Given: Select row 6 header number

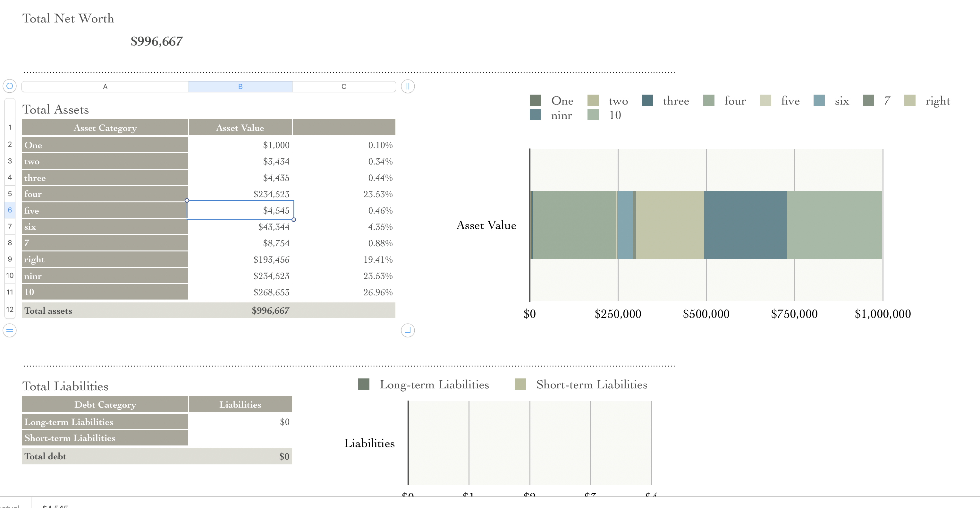Looking at the screenshot, I should [x=10, y=210].
